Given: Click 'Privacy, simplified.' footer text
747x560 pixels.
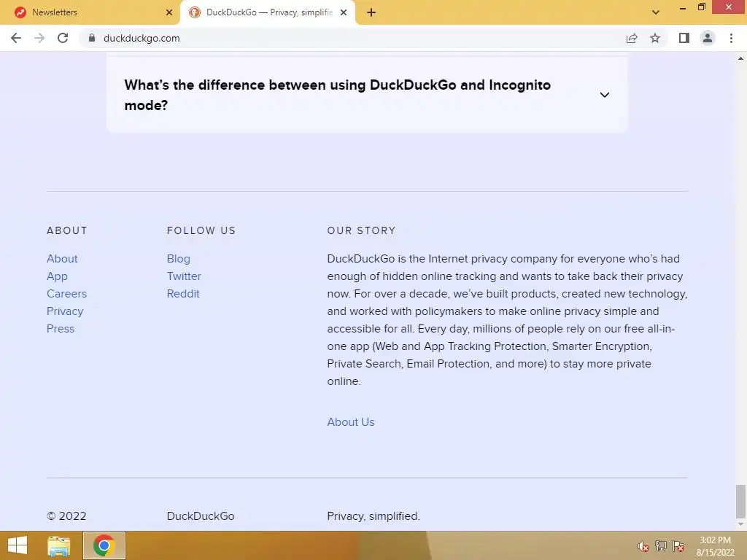Looking at the screenshot, I should (373, 516).
